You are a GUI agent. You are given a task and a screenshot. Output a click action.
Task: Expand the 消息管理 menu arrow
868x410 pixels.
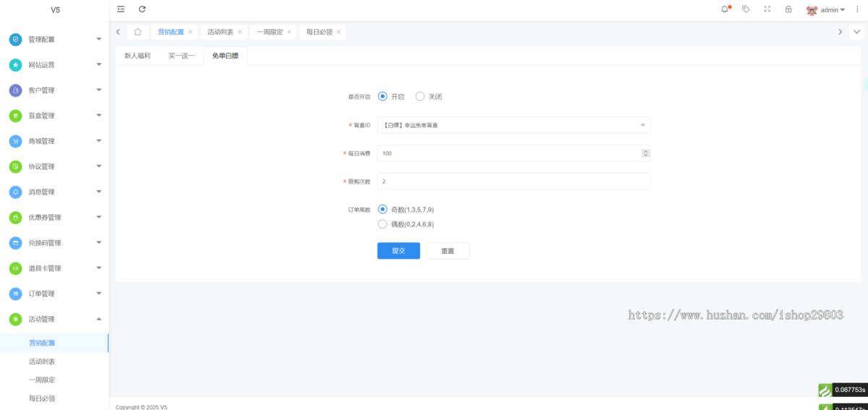click(99, 192)
